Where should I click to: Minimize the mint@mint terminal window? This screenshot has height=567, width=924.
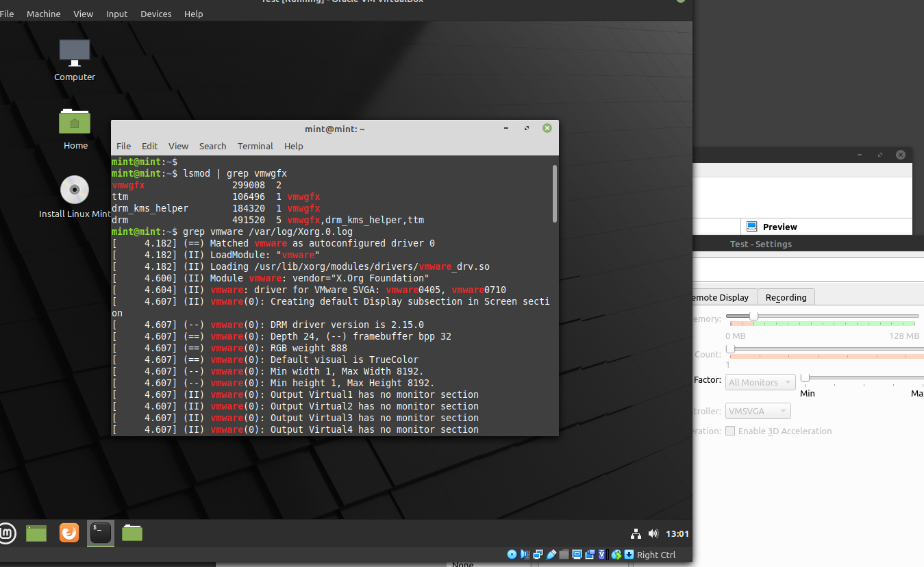[x=506, y=128]
